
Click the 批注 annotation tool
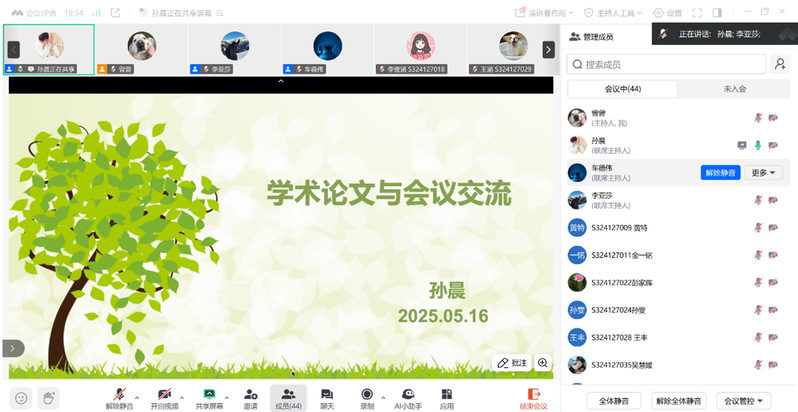click(510, 363)
